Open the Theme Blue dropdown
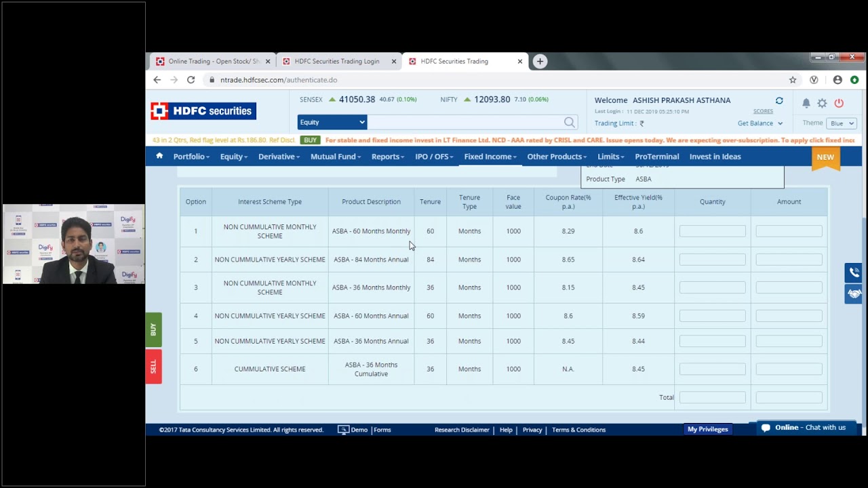This screenshot has width=868, height=488. pyautogui.click(x=842, y=123)
